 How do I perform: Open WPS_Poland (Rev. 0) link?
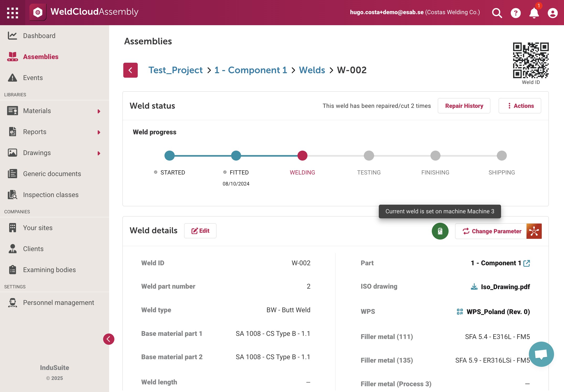click(x=498, y=312)
